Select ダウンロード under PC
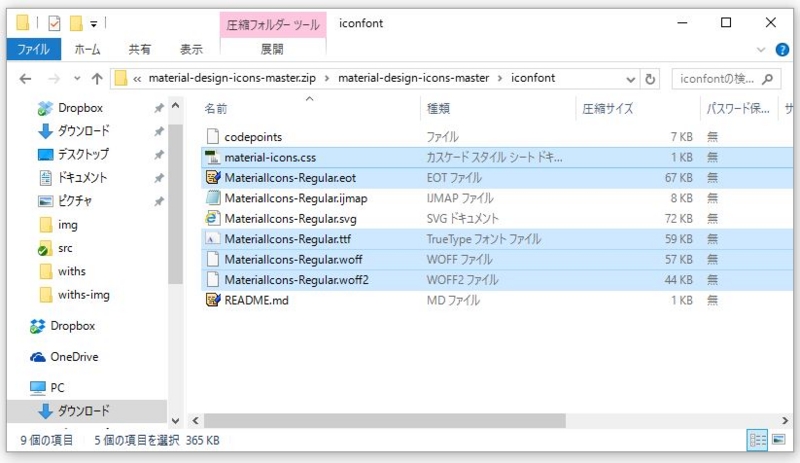800x463 pixels. (83, 410)
